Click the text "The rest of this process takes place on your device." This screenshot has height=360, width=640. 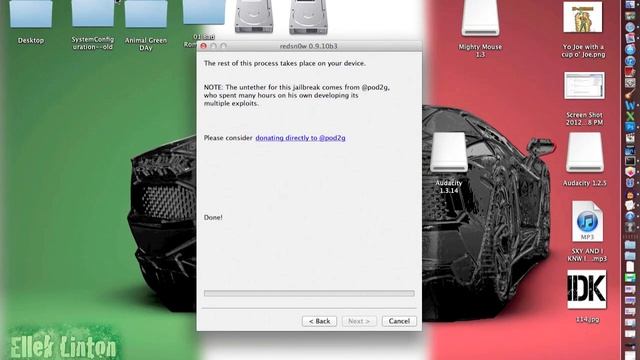[x=285, y=63]
